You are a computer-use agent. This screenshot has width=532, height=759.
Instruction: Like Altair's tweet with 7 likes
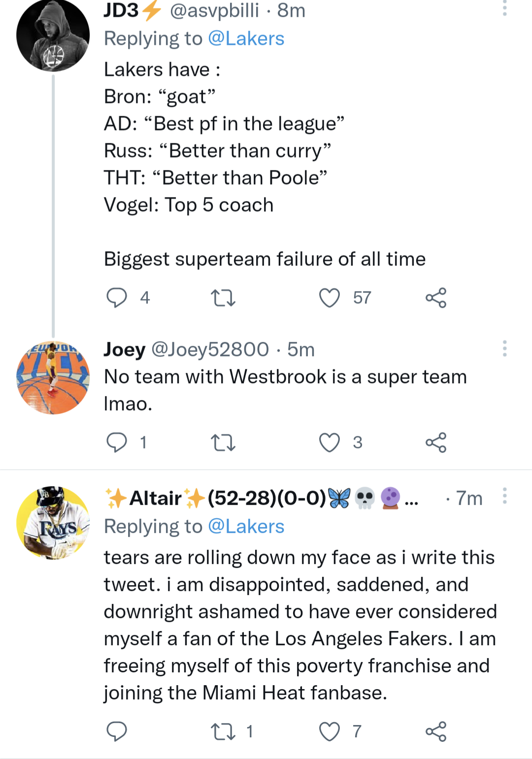click(x=330, y=732)
